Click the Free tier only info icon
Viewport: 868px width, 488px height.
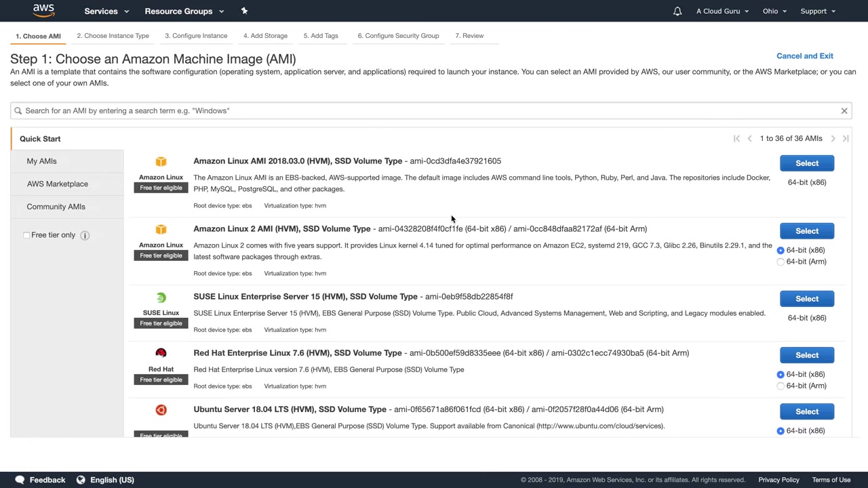point(85,235)
